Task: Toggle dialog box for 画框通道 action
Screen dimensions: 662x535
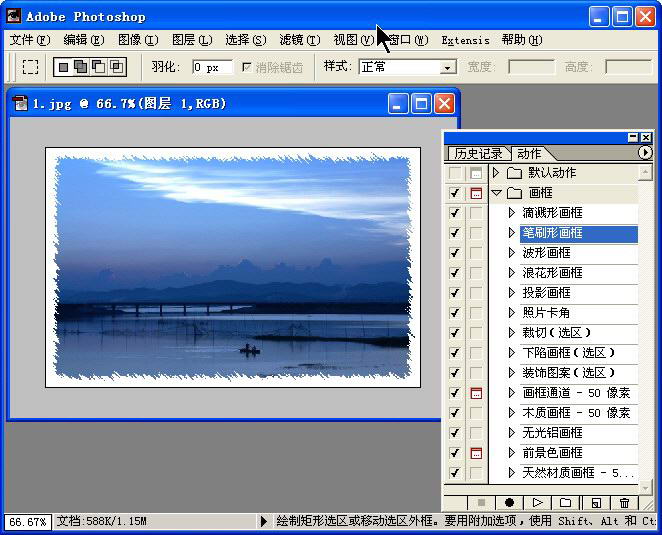Action: pos(476,393)
